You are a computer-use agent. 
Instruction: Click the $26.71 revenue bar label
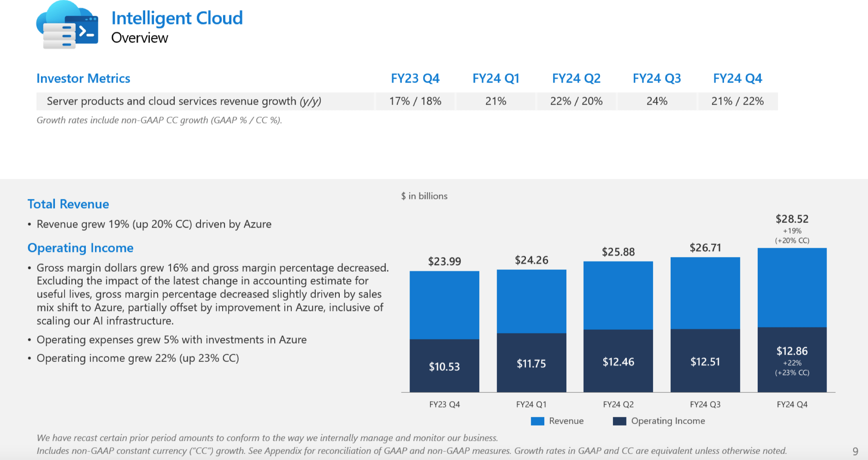[705, 248]
